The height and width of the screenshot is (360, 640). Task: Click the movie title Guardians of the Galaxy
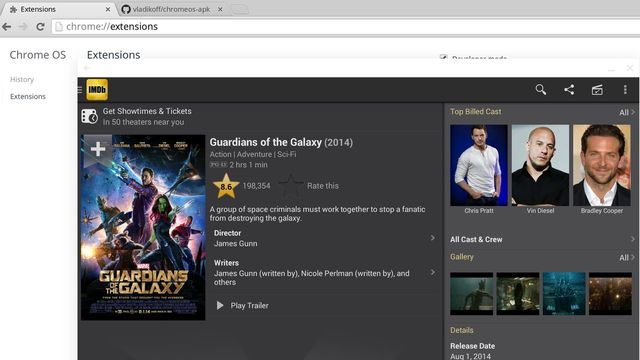(x=266, y=142)
